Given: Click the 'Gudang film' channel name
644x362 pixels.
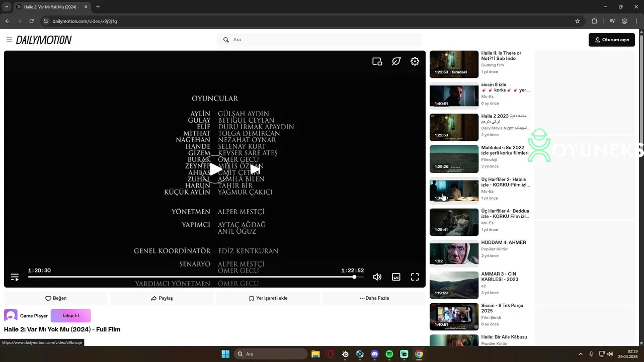Looking at the screenshot, I should [493, 65].
